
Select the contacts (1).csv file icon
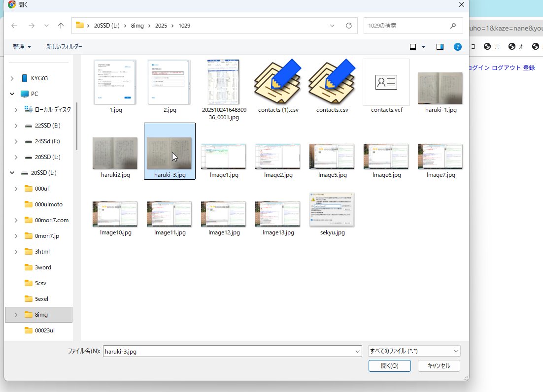point(278,82)
